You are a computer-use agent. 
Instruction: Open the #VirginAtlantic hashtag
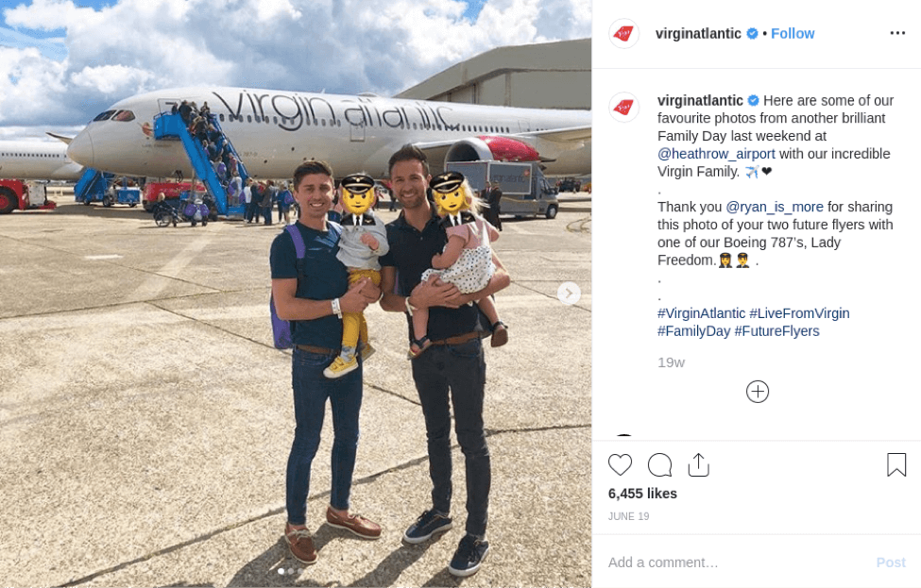701,313
